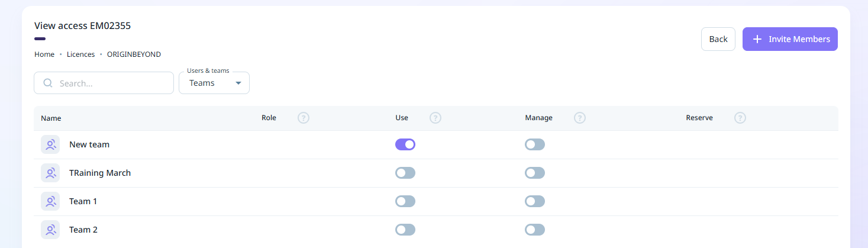The image size is (868, 248).
Task: Click the TRaining March team icon
Action: (50, 173)
